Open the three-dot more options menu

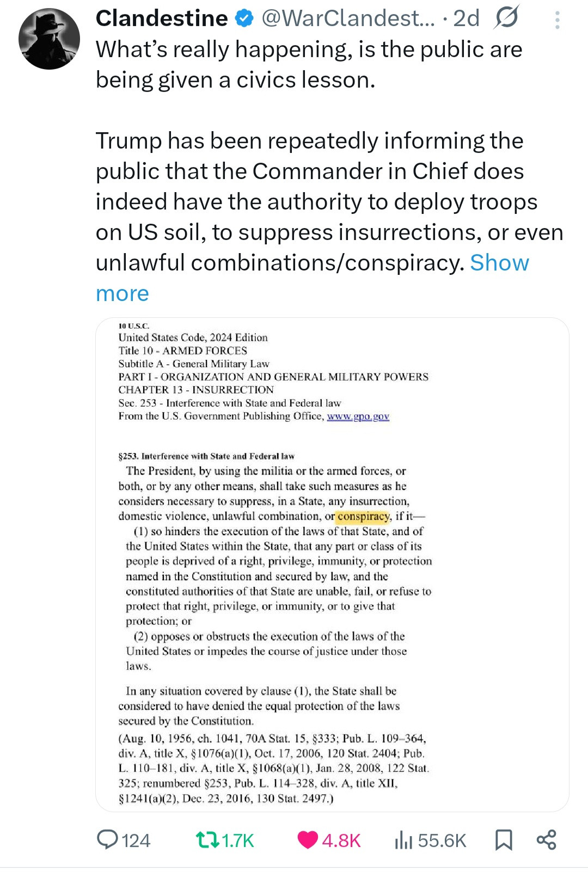(557, 20)
